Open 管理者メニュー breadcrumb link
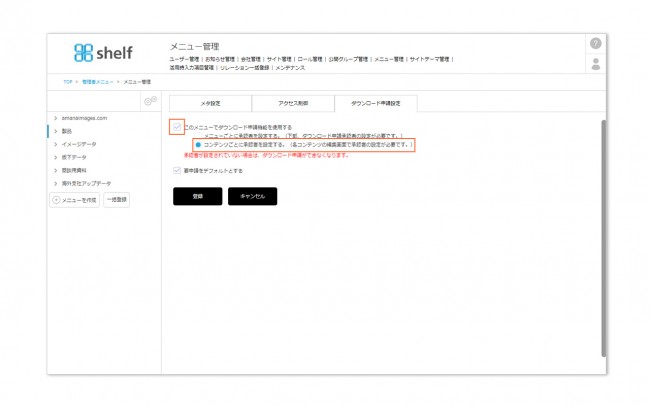 [97, 82]
